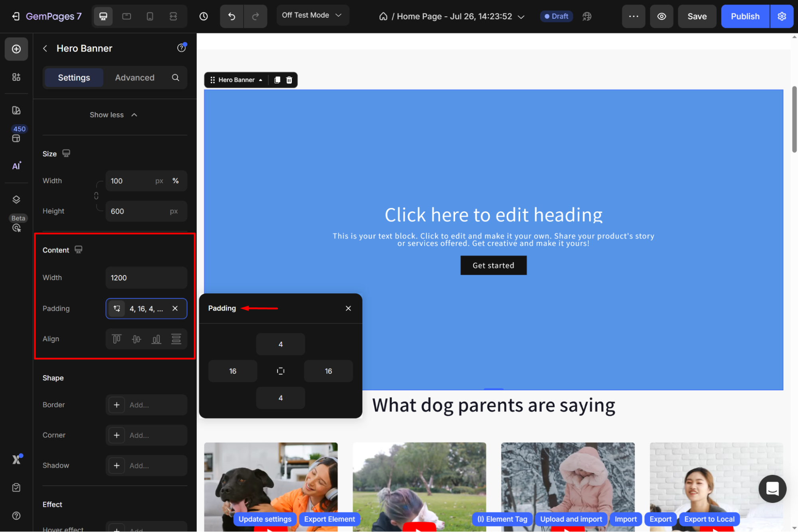Open the AI assistant sidebar icon
This screenshot has height=532, width=798.
click(x=16, y=166)
